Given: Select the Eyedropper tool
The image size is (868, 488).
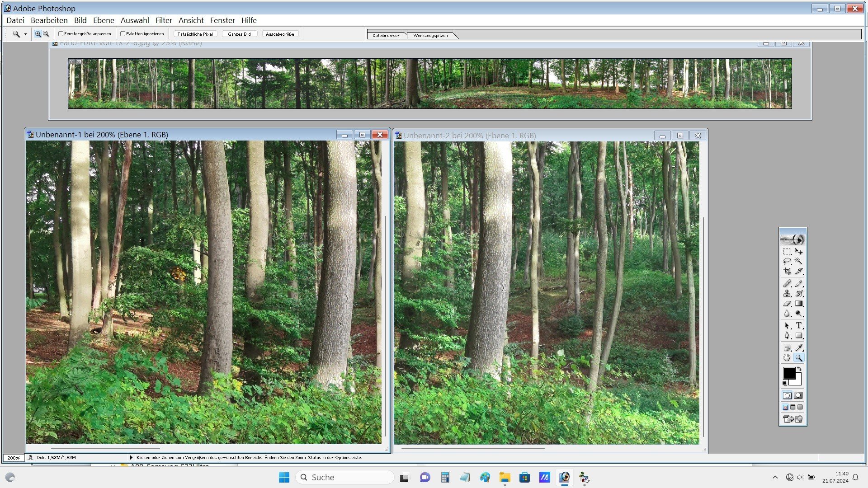Looking at the screenshot, I should pos(799,347).
